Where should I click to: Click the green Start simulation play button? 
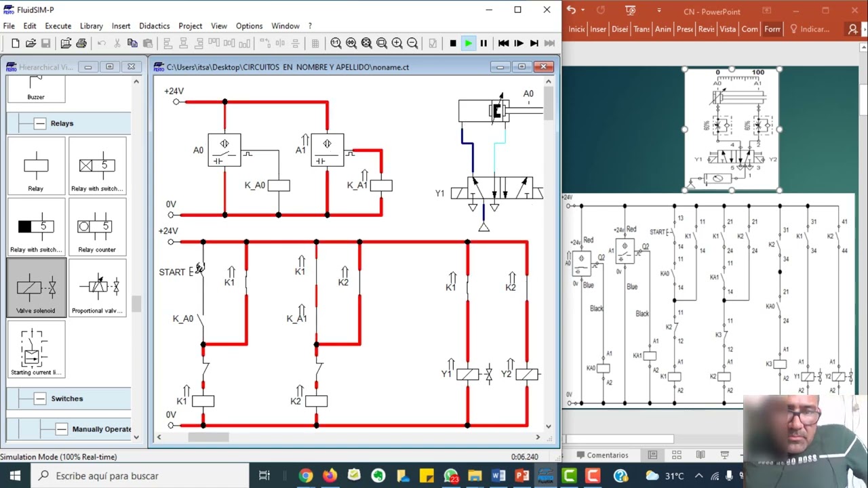point(468,43)
